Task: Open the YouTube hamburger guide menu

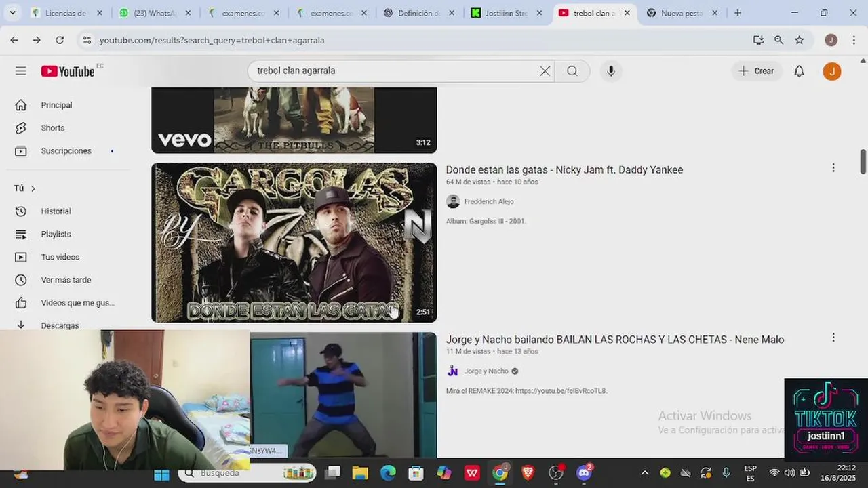Action: 21,71
